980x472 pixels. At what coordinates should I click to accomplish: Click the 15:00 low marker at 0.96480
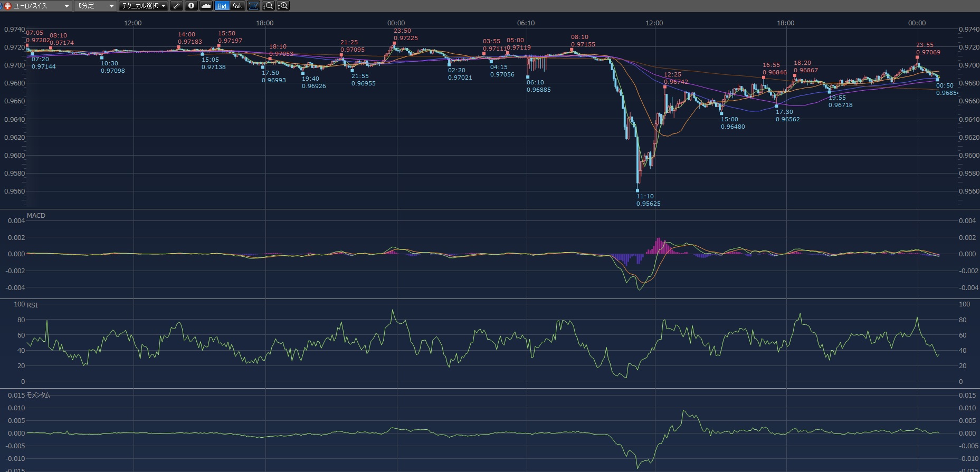click(721, 113)
